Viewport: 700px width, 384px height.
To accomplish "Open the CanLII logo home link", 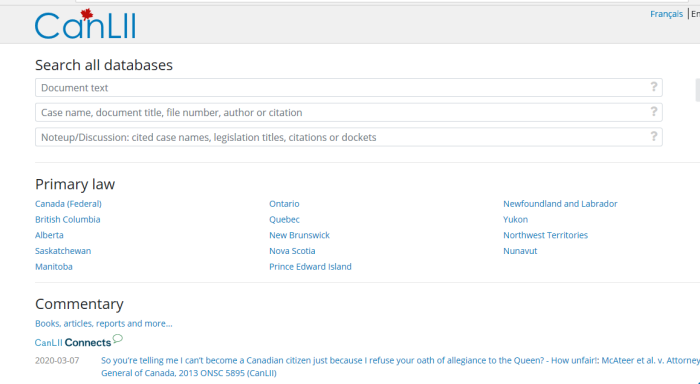I will pyautogui.click(x=85, y=24).
